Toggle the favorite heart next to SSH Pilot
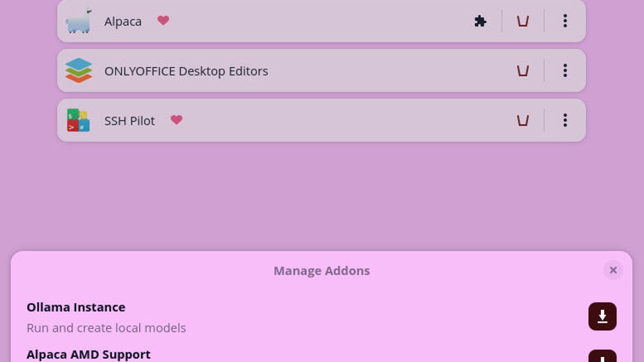The image size is (644, 362). tap(177, 120)
